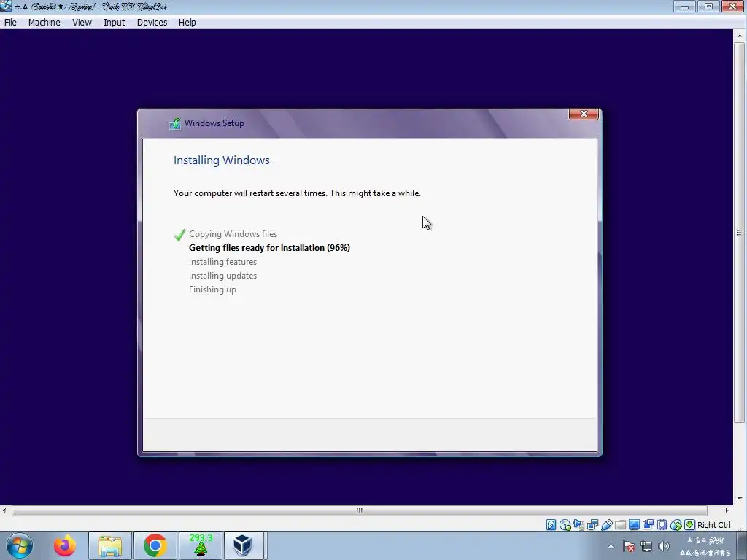Click the Right Ctrl host key label
Image resolution: width=747 pixels, height=560 pixels.
(713, 525)
